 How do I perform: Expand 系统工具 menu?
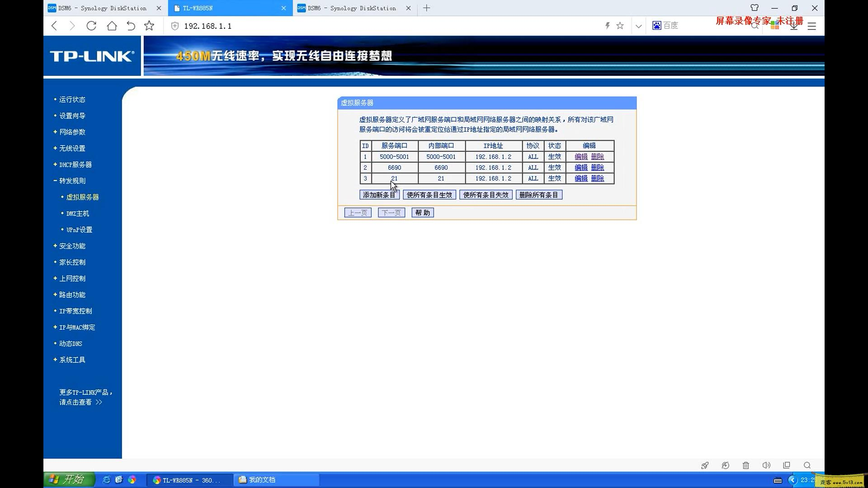[x=72, y=360]
